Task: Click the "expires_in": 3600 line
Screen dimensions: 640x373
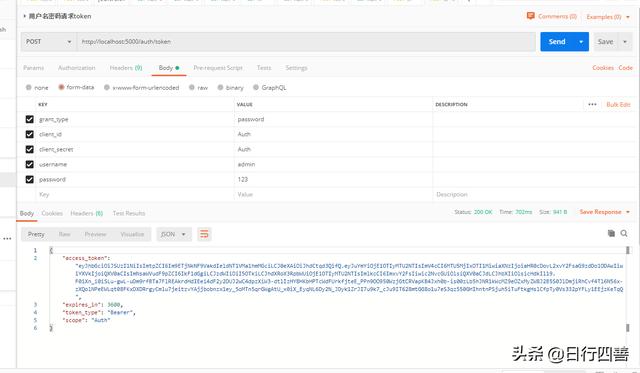Action: point(92,304)
